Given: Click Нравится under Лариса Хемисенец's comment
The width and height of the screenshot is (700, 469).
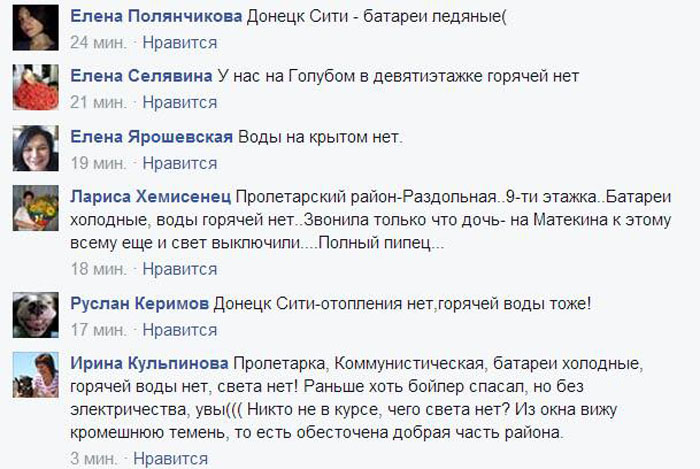Looking at the screenshot, I should pyautogui.click(x=180, y=268).
